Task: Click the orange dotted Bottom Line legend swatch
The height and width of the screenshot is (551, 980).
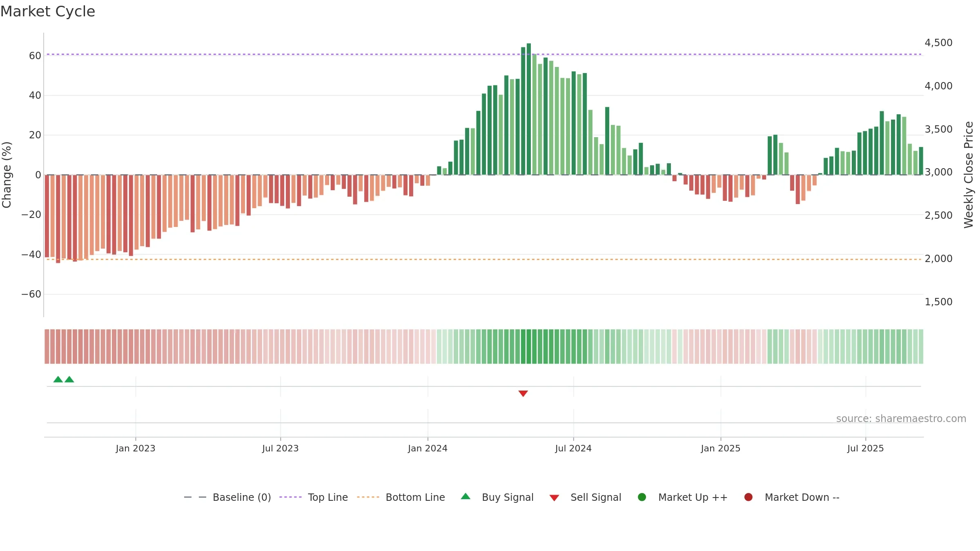Action: coord(368,497)
